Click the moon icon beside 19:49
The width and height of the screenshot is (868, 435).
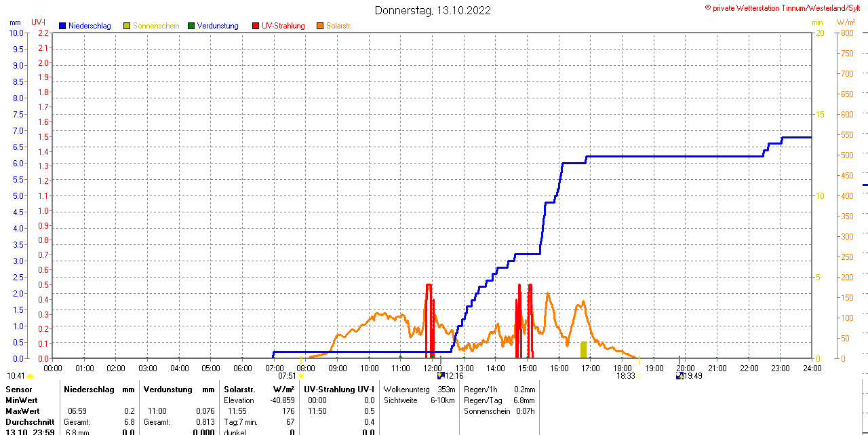(679, 375)
